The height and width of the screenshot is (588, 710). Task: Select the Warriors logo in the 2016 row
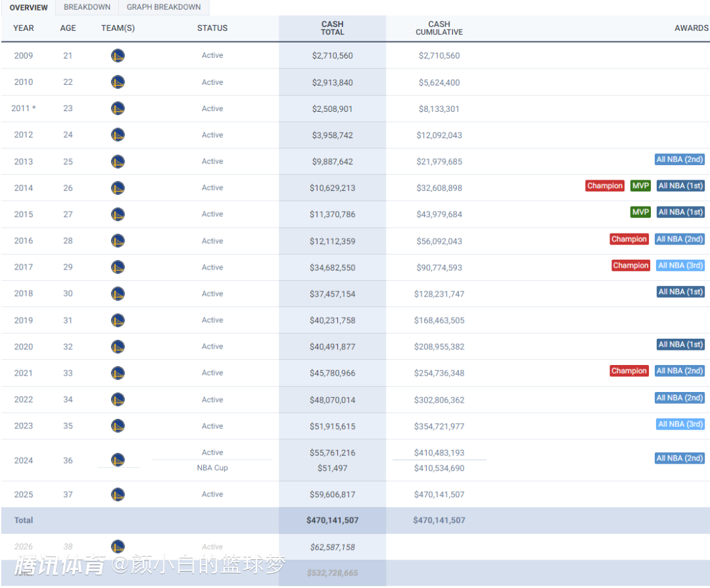pyautogui.click(x=118, y=241)
